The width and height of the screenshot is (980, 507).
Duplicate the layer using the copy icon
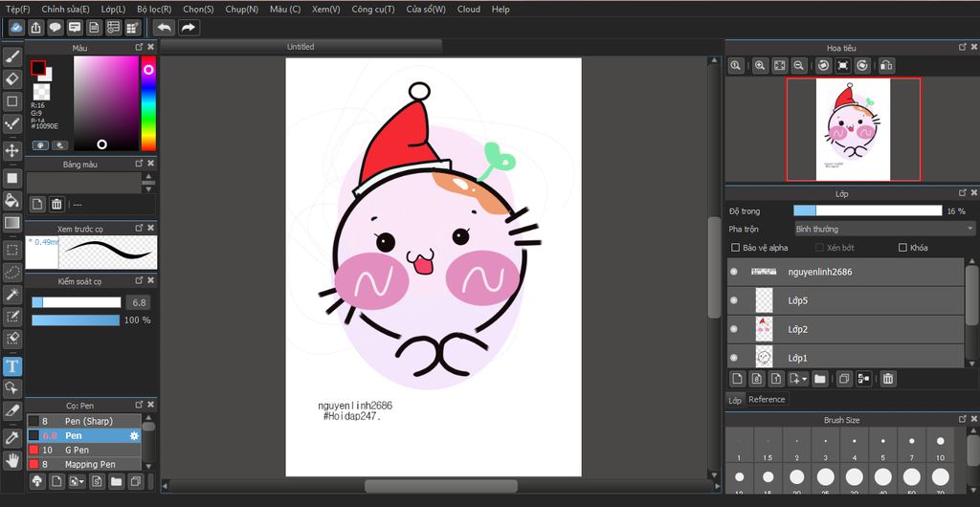coord(844,379)
